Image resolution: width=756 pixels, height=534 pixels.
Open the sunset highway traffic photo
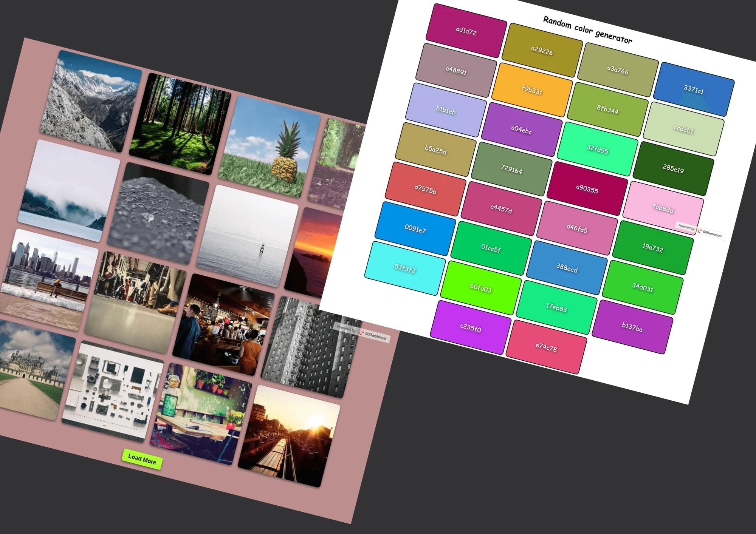pyautogui.click(x=289, y=436)
